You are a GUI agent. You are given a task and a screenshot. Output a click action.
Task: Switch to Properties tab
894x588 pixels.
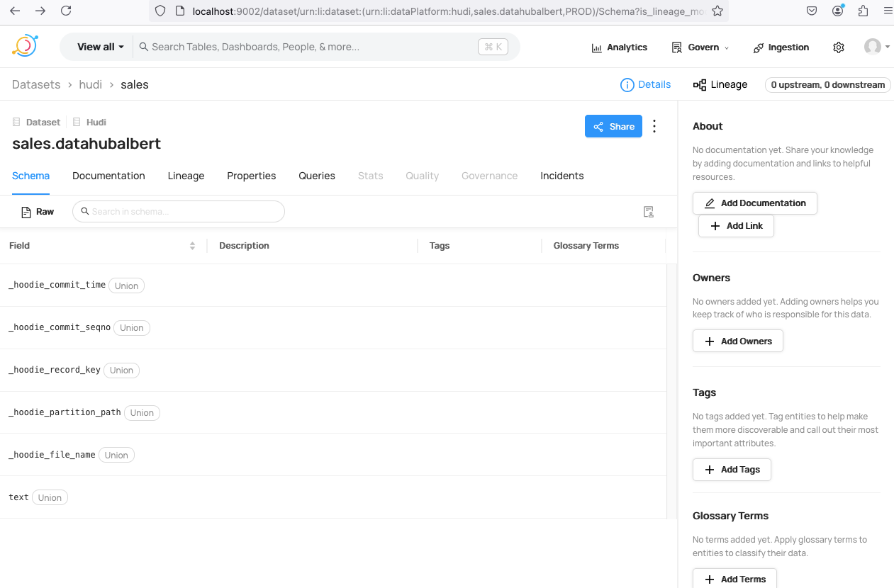coord(251,176)
